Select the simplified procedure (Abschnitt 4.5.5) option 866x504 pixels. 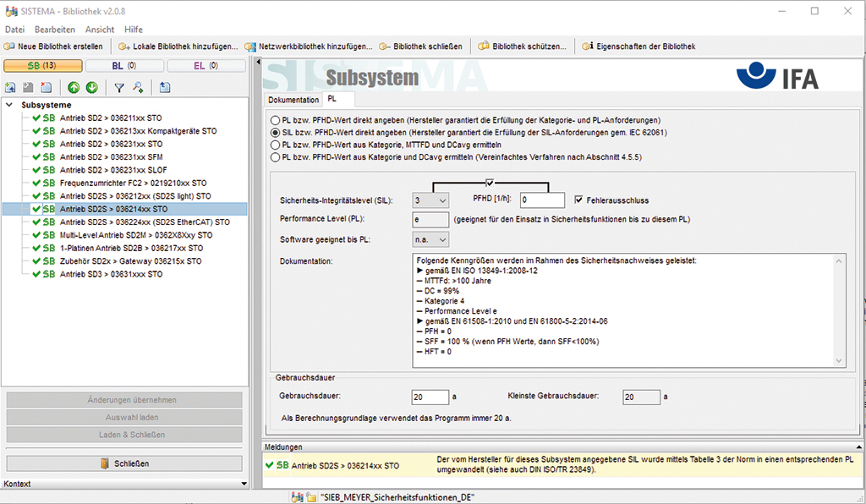(x=275, y=157)
